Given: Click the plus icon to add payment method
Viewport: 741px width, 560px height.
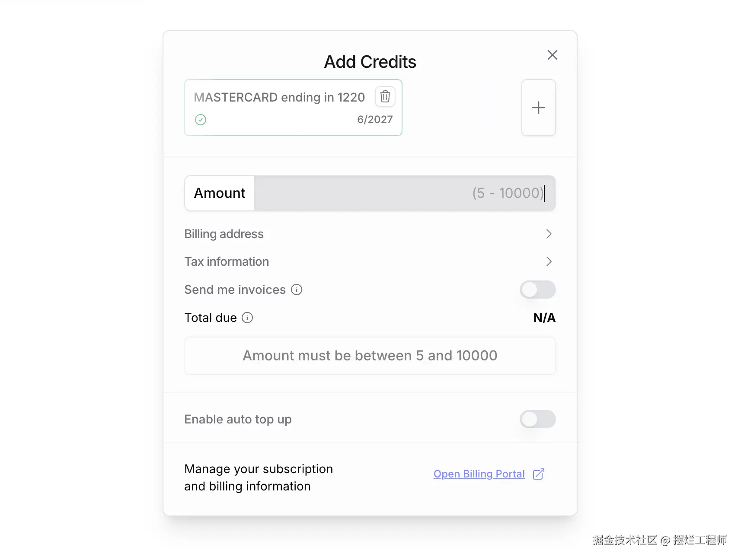Looking at the screenshot, I should pyautogui.click(x=538, y=108).
